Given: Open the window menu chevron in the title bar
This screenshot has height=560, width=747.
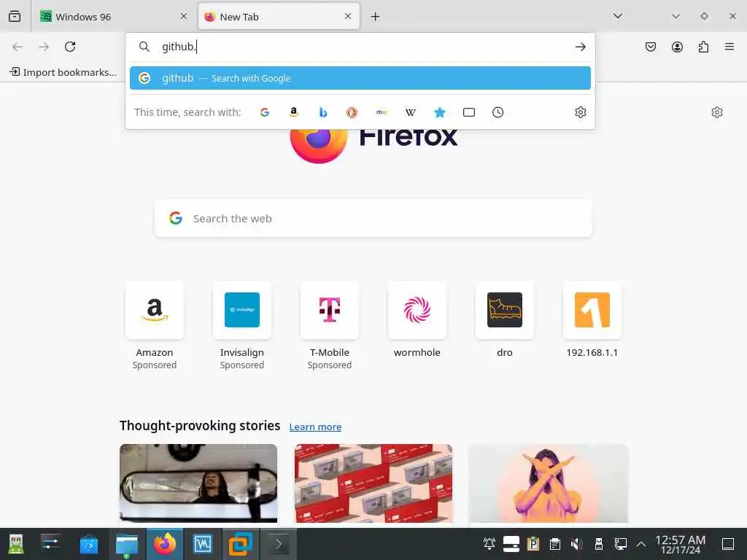Looking at the screenshot, I should pos(676,16).
